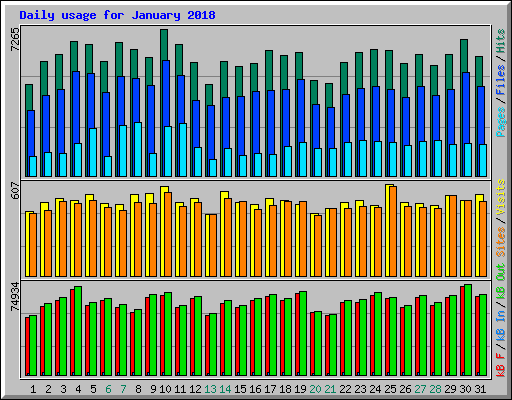
Task: Click the 74934 axis value
Action: tap(15, 297)
